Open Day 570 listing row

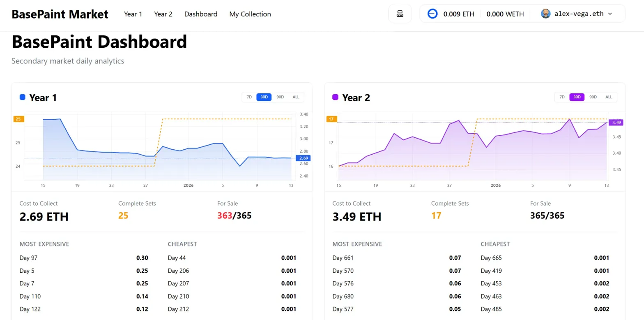(397, 271)
